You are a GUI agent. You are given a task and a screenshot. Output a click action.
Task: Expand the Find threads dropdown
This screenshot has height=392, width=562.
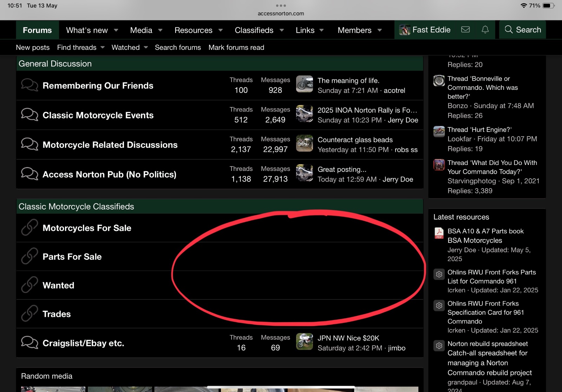click(103, 47)
